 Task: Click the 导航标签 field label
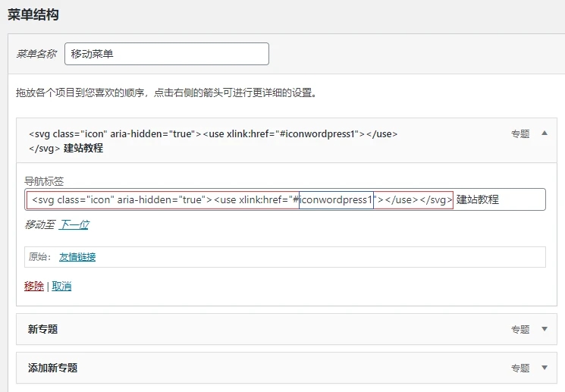(x=44, y=180)
